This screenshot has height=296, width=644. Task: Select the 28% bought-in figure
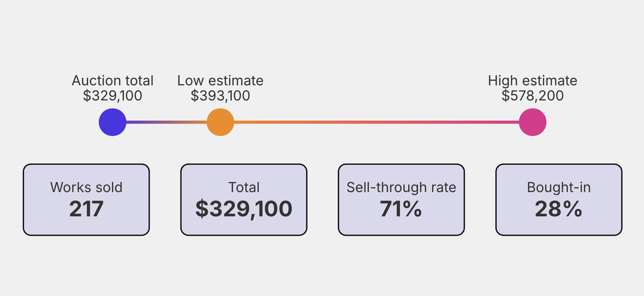559,208
